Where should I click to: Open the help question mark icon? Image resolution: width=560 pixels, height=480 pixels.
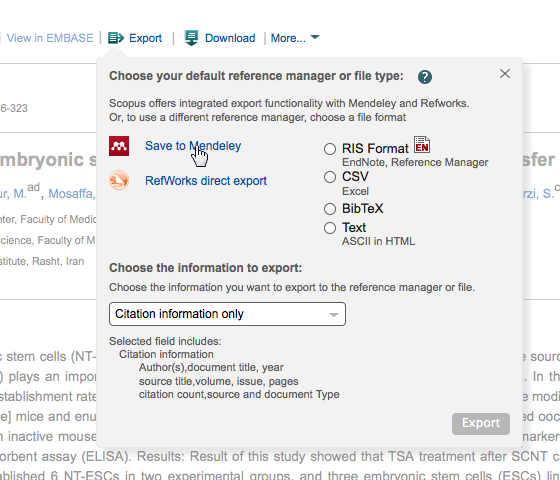[x=425, y=77]
